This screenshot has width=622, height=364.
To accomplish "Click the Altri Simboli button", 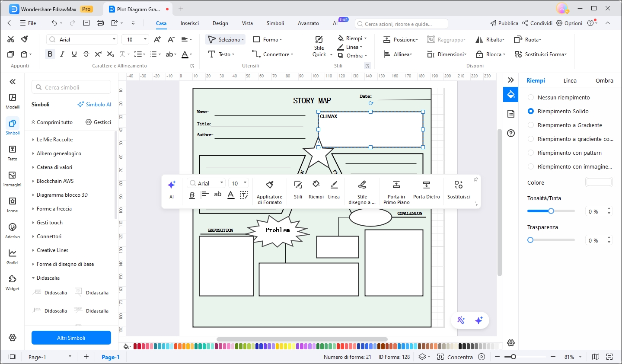I will tap(71, 338).
